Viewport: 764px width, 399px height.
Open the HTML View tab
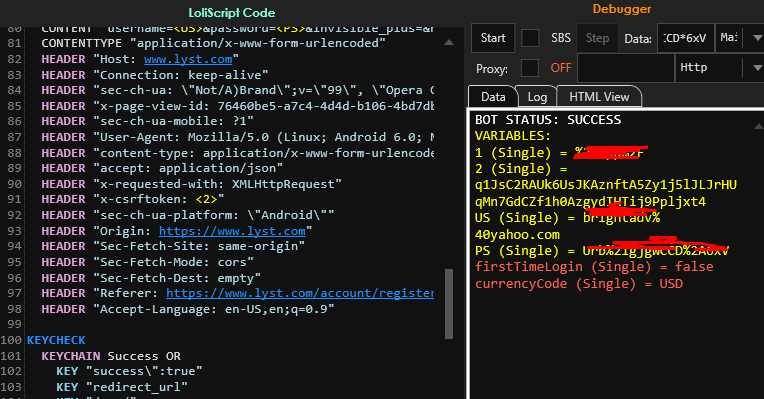[599, 97]
